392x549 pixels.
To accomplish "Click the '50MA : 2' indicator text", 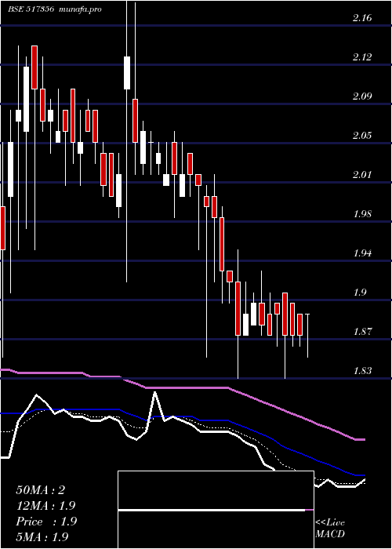I will pos(41,490).
